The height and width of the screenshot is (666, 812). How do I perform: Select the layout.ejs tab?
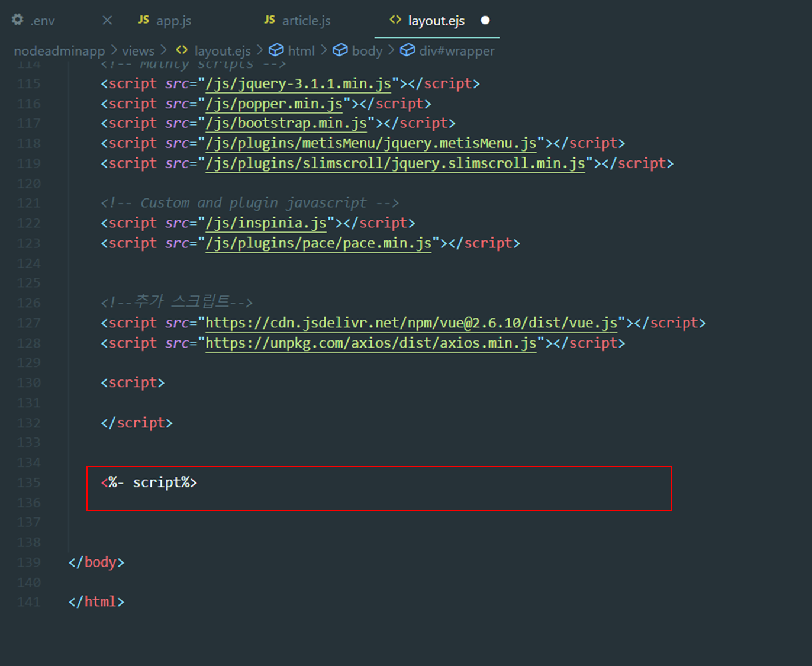[436, 21]
